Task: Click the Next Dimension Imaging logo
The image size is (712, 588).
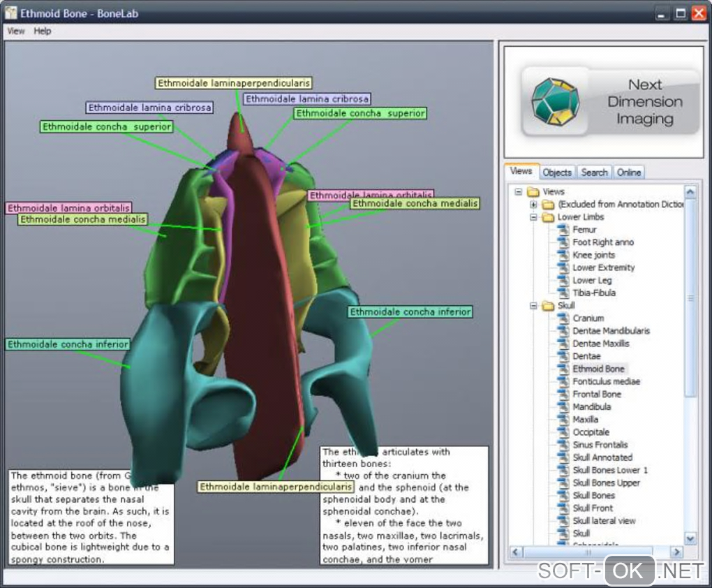Action: (x=603, y=102)
